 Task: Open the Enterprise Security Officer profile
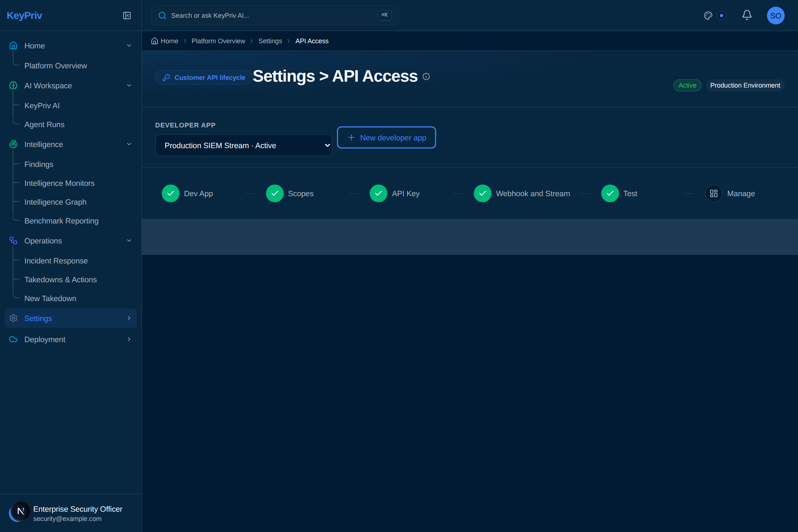click(x=70, y=513)
